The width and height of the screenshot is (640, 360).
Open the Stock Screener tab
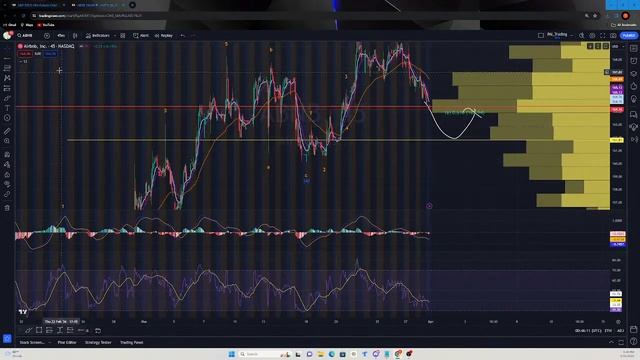pos(32,342)
